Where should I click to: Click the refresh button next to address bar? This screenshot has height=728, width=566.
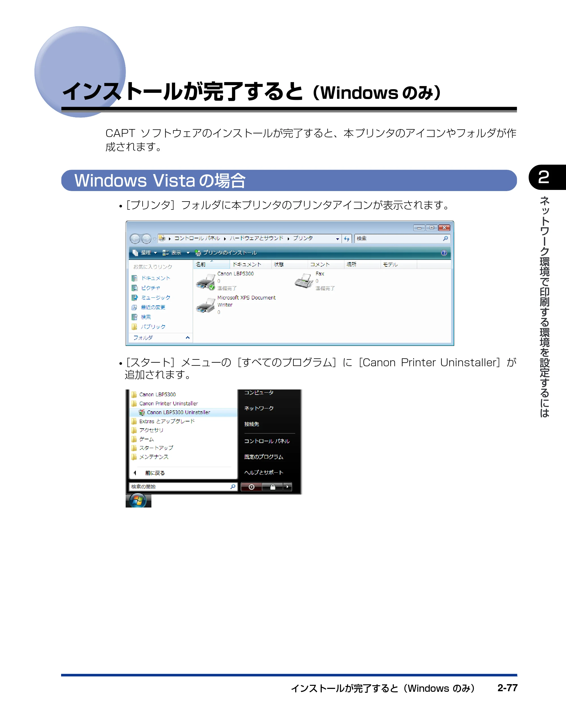click(x=347, y=239)
